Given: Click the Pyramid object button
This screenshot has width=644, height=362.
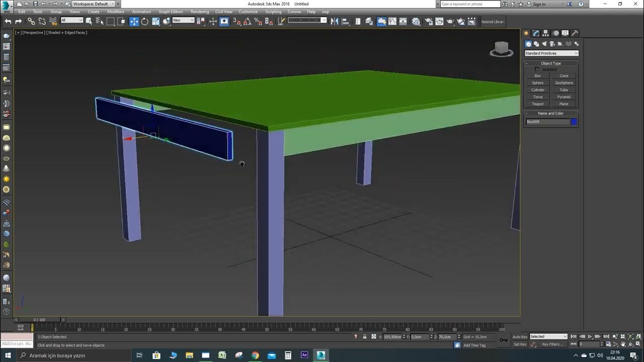Looking at the screenshot, I should [x=564, y=97].
